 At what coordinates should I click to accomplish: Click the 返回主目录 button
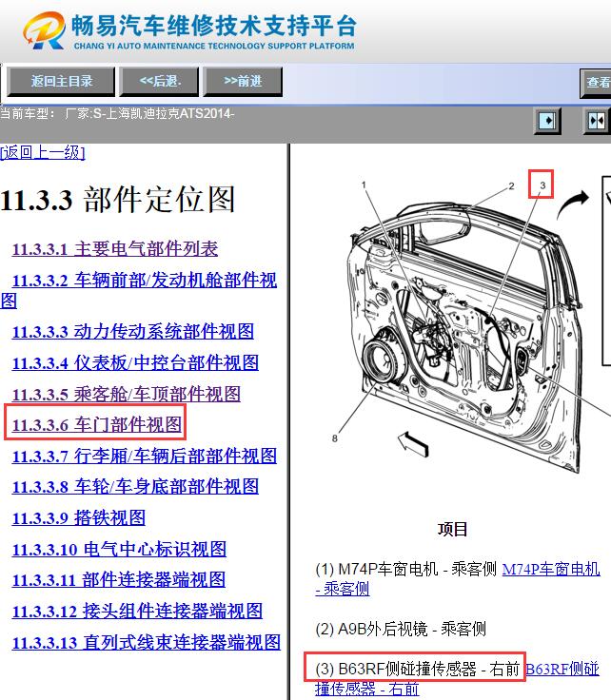point(61,81)
